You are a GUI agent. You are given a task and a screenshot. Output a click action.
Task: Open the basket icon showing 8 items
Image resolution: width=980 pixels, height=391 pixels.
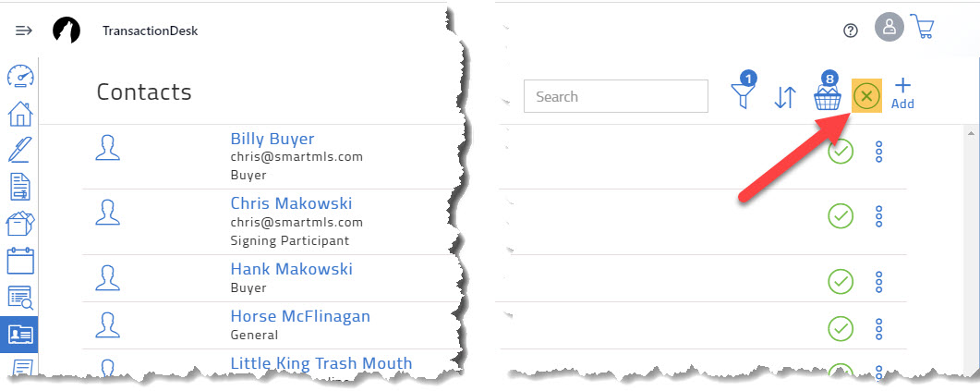(828, 92)
